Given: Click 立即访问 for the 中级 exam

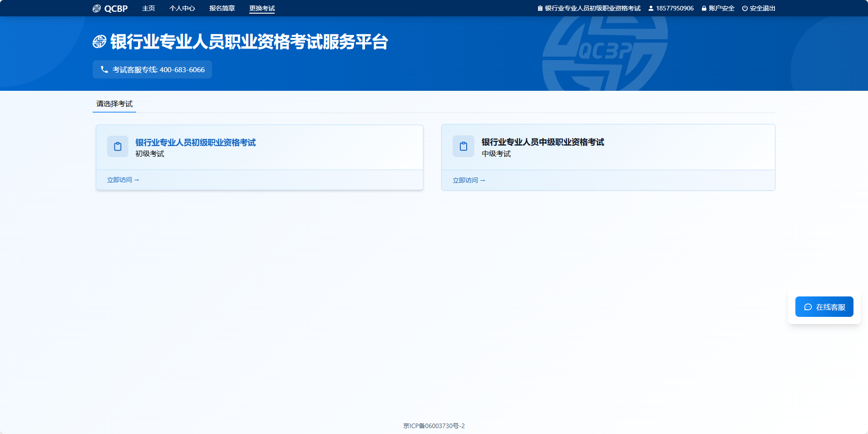Looking at the screenshot, I should point(469,180).
